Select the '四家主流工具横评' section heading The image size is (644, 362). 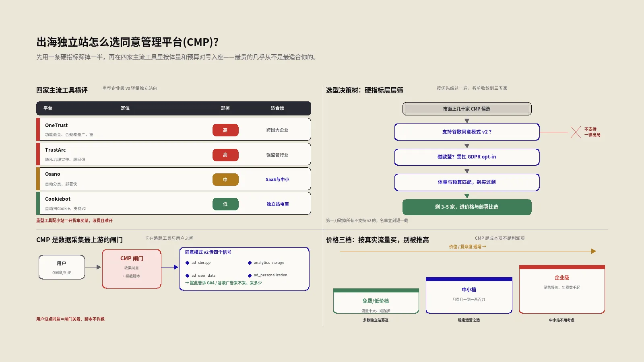[x=62, y=90]
